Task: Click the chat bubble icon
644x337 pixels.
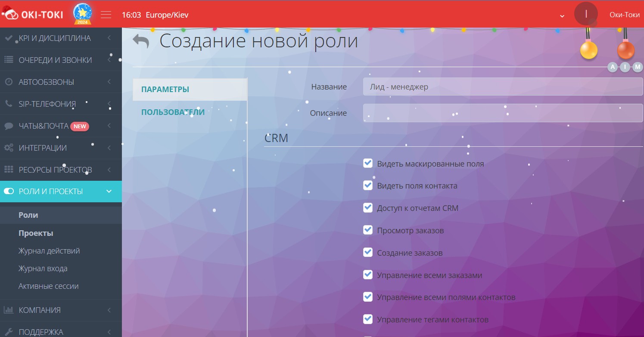Action: (8, 126)
